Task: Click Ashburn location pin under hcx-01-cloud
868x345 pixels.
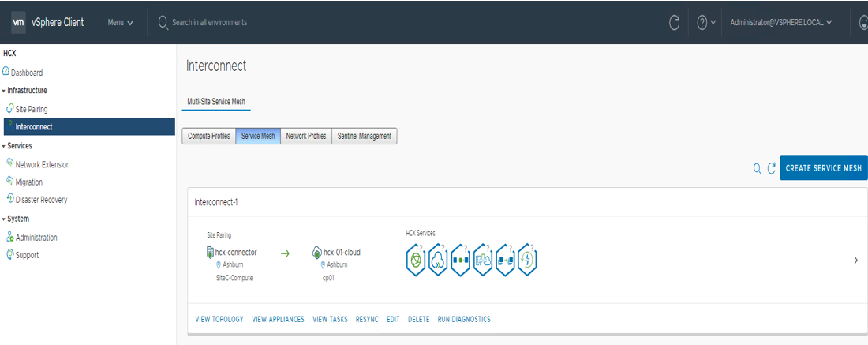Action: [x=324, y=265]
